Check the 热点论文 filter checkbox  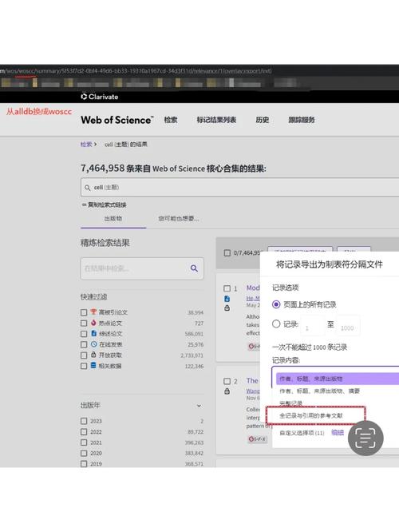pyautogui.click(x=84, y=323)
